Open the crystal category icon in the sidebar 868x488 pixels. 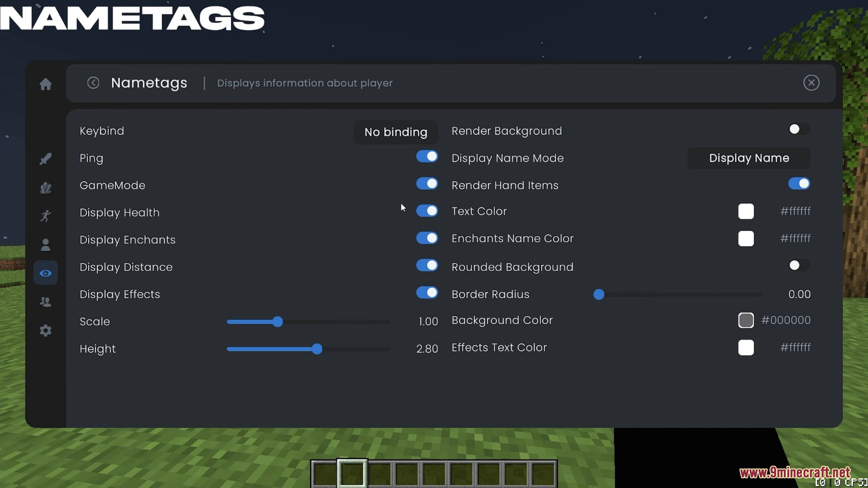pyautogui.click(x=46, y=188)
